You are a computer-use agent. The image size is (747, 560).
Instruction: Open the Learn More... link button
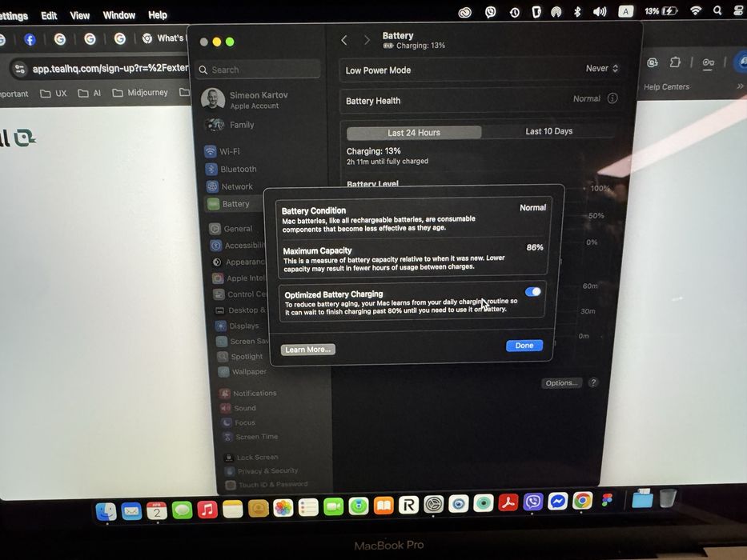[307, 350]
